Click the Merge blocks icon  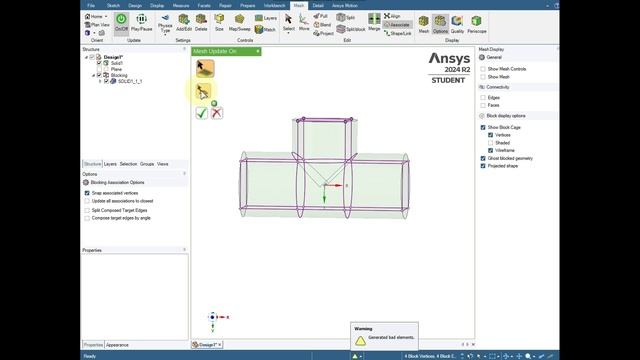tap(374, 22)
